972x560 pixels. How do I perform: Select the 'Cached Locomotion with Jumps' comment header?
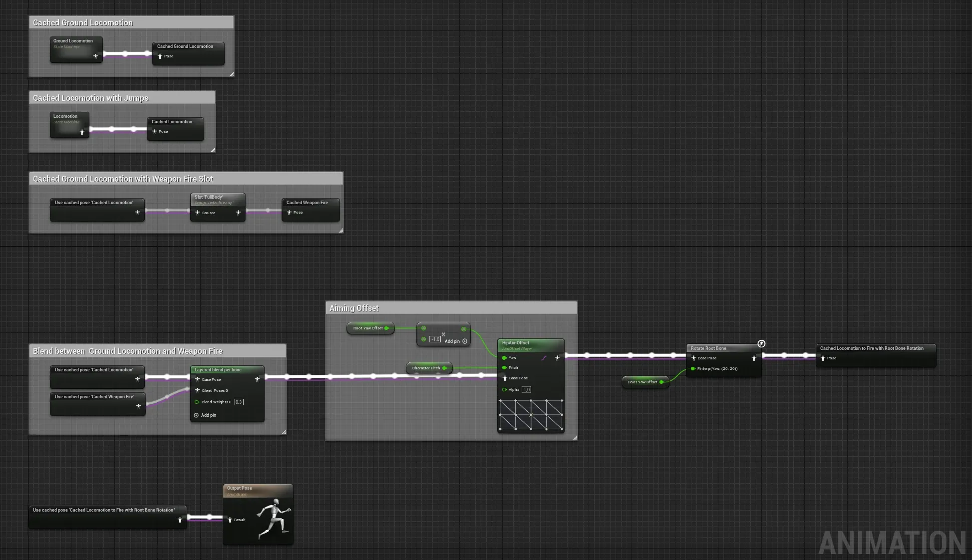point(122,98)
